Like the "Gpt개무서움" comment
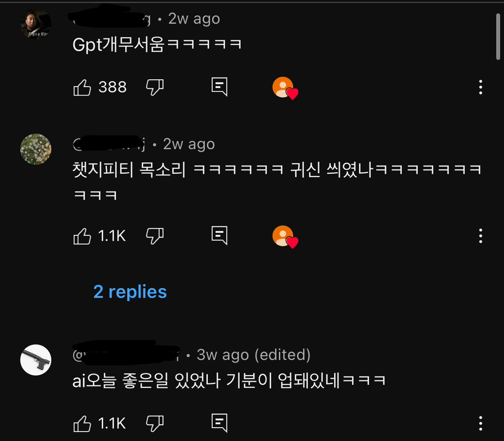This screenshot has width=504, height=441. pyautogui.click(x=84, y=86)
